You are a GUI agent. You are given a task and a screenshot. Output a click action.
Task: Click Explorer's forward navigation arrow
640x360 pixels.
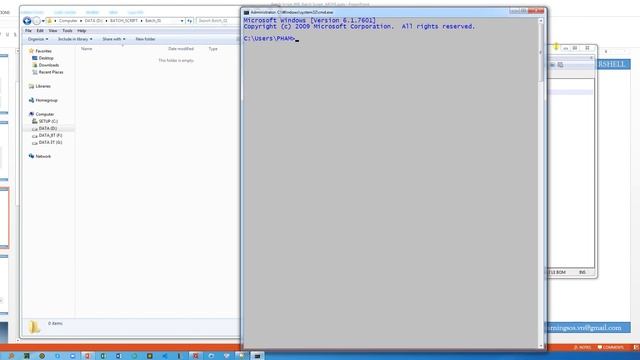pos(36,20)
